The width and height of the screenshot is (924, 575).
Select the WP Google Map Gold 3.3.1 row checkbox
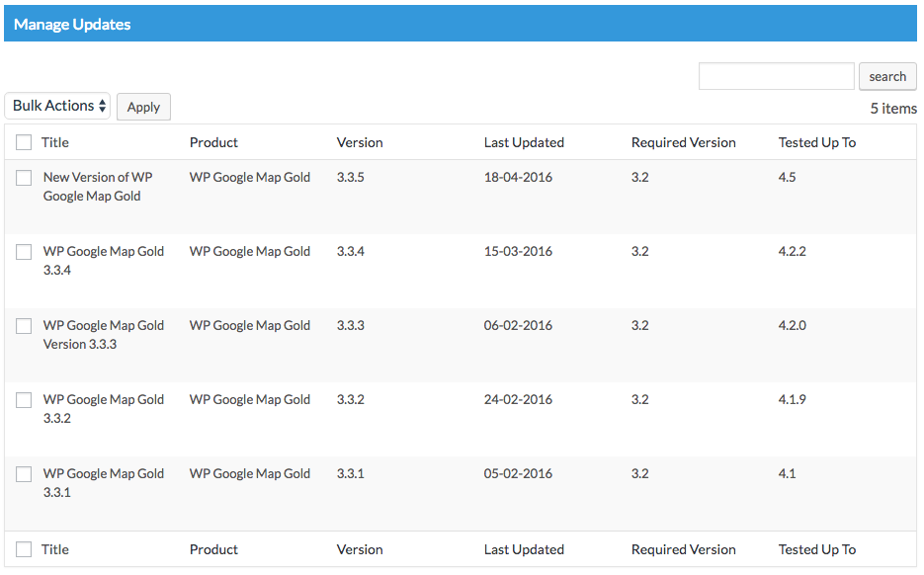point(24,474)
